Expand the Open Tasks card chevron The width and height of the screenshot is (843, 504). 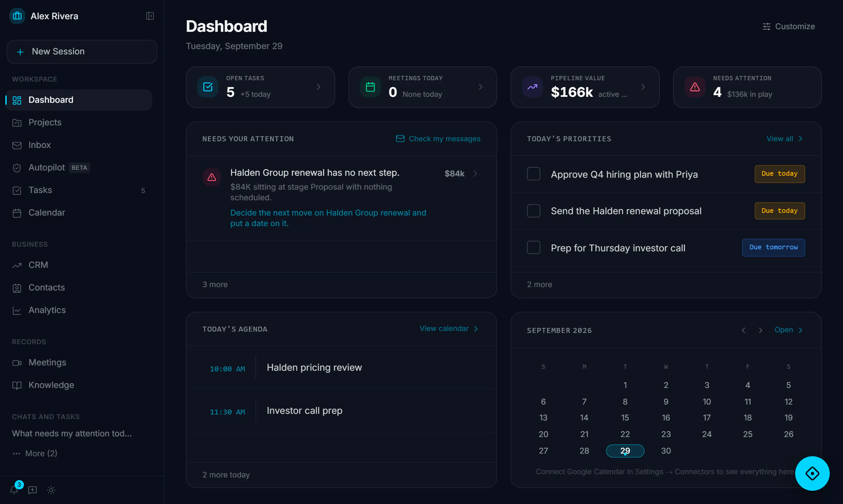[x=319, y=87]
